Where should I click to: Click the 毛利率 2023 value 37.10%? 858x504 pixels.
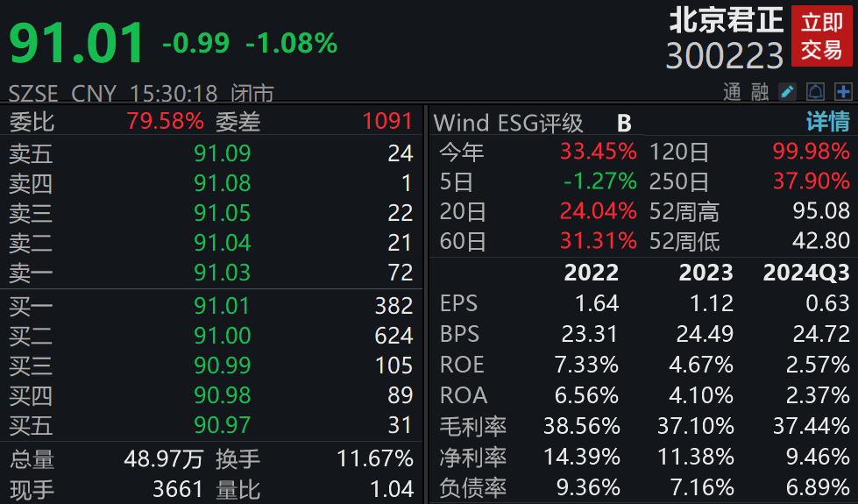696,426
